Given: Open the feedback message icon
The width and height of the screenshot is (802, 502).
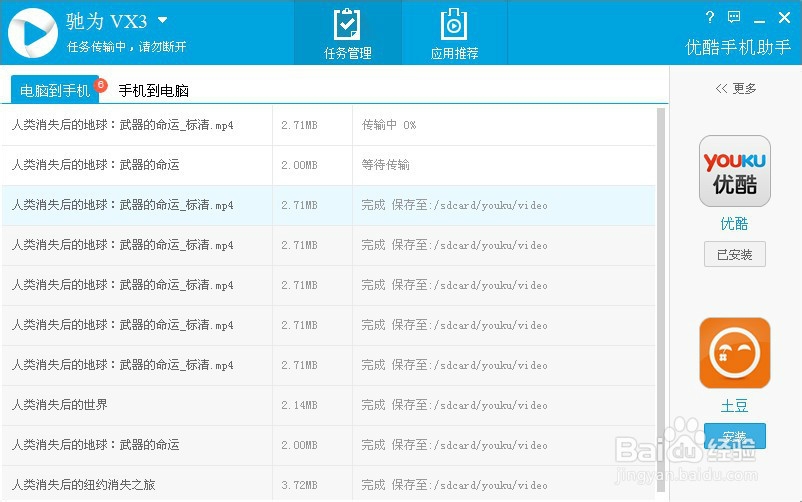Looking at the screenshot, I should tap(734, 17).
